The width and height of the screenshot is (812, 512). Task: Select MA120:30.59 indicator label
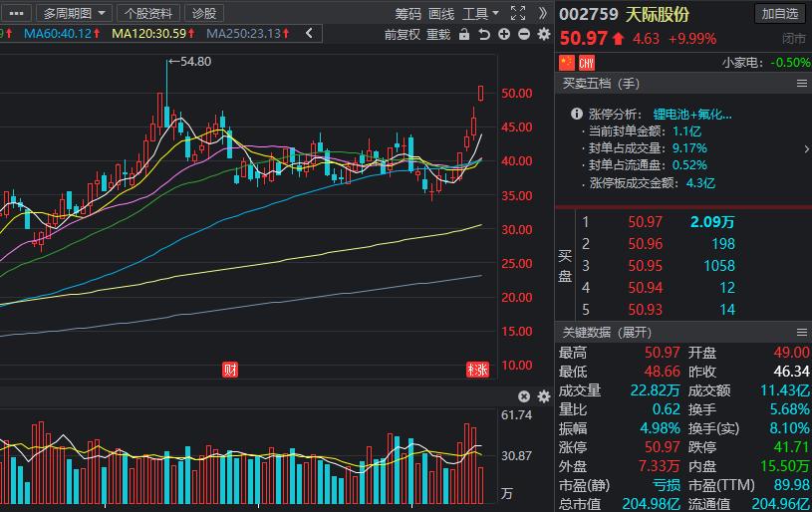[153, 34]
